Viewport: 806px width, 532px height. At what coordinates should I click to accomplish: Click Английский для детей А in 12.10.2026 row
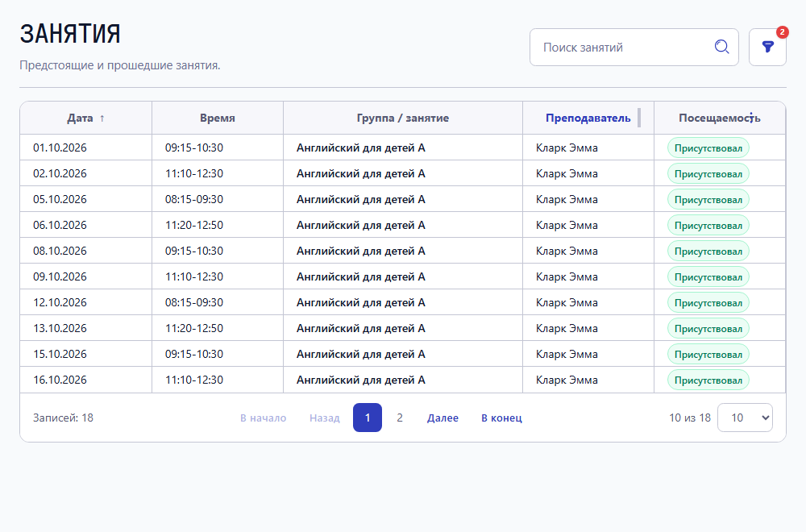pos(361,302)
